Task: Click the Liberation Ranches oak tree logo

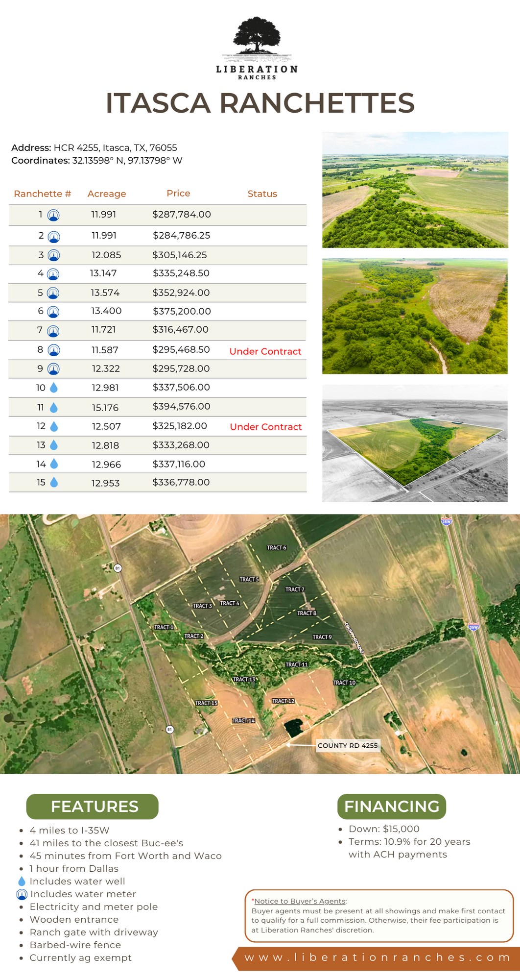Action: [257, 48]
